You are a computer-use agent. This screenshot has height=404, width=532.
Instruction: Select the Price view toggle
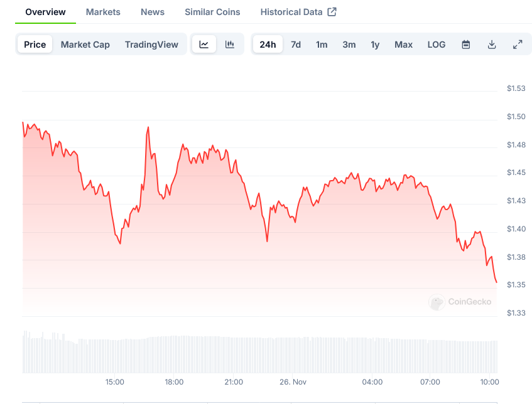click(x=35, y=45)
